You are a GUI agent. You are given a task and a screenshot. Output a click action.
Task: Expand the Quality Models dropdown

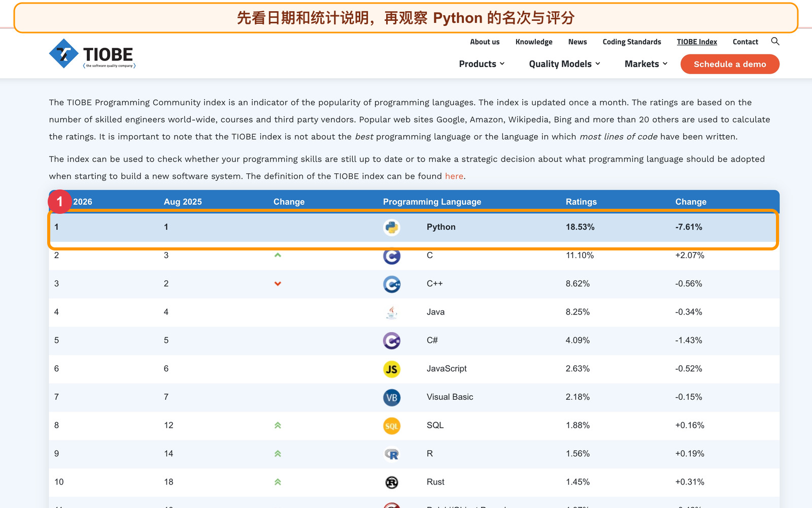pos(564,64)
